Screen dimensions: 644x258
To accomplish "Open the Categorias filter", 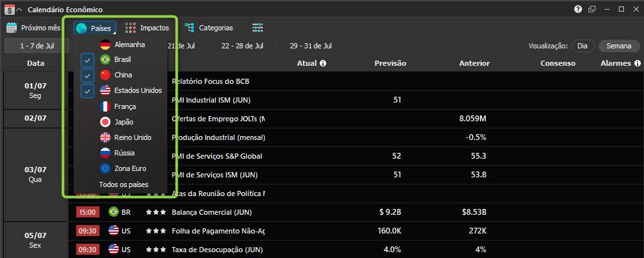I will [x=209, y=28].
